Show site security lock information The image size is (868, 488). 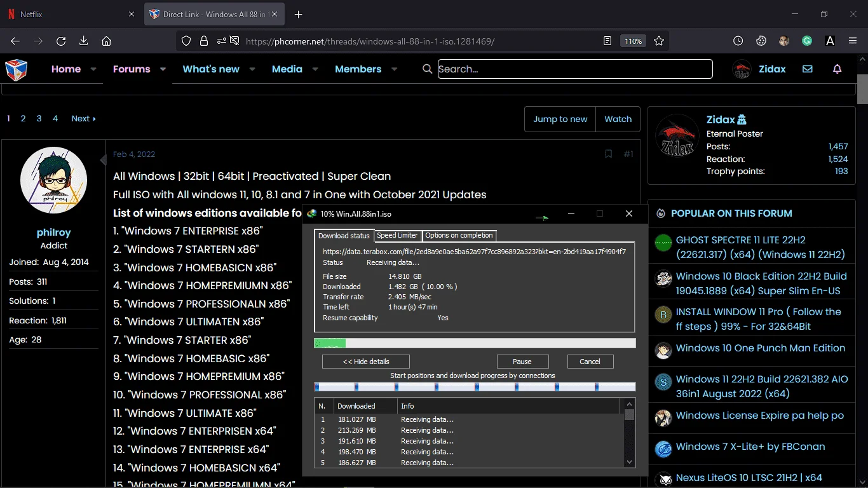pyautogui.click(x=204, y=41)
